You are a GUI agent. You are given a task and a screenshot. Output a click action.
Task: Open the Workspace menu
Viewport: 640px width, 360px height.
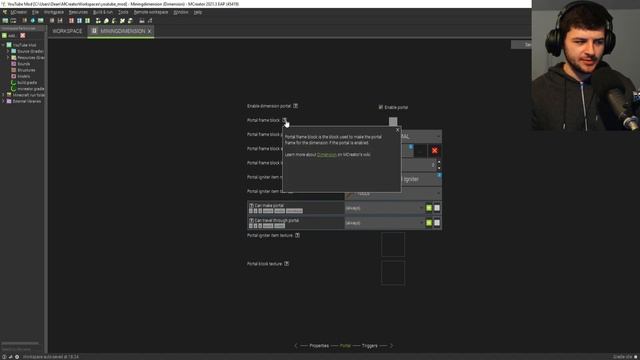53,12
